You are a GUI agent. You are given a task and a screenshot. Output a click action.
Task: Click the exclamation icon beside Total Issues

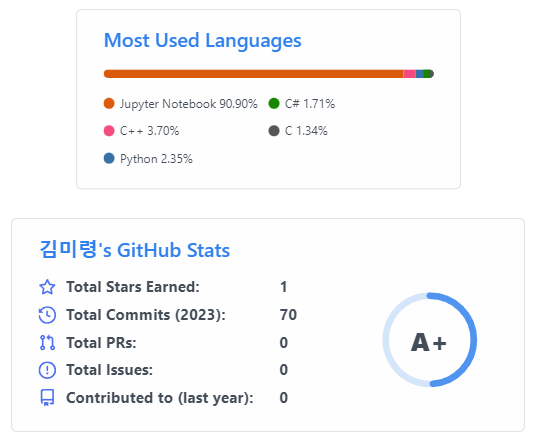pyautogui.click(x=47, y=370)
